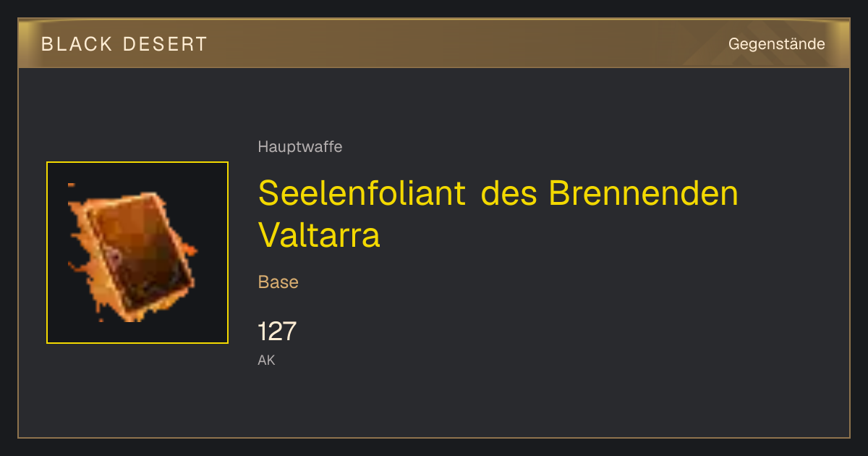Click the AK stat label

tap(267, 360)
